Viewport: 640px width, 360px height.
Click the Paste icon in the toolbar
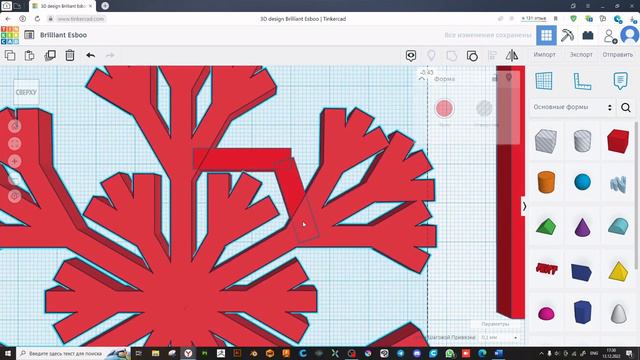(x=29, y=55)
